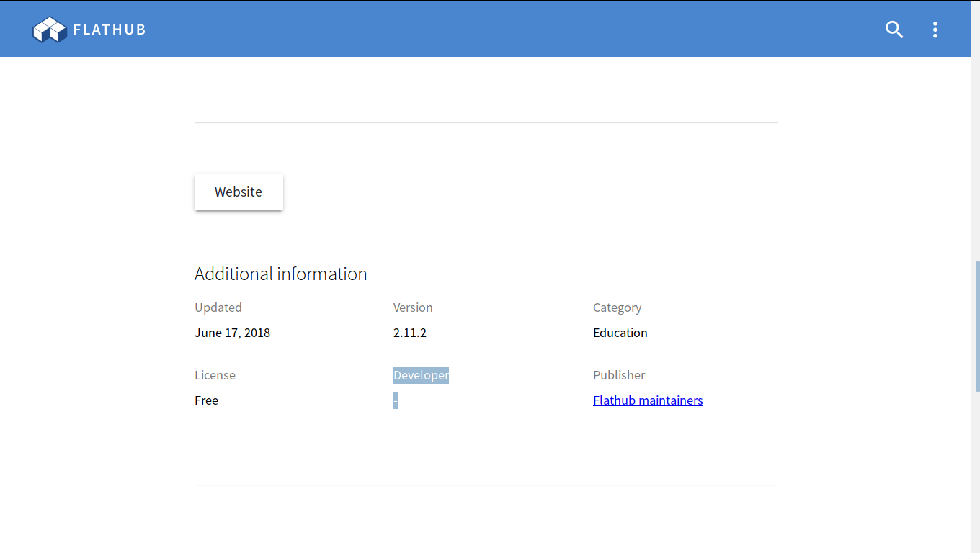This screenshot has width=980, height=553.
Task: Click empty area of blue header bar
Action: pos(504,30)
